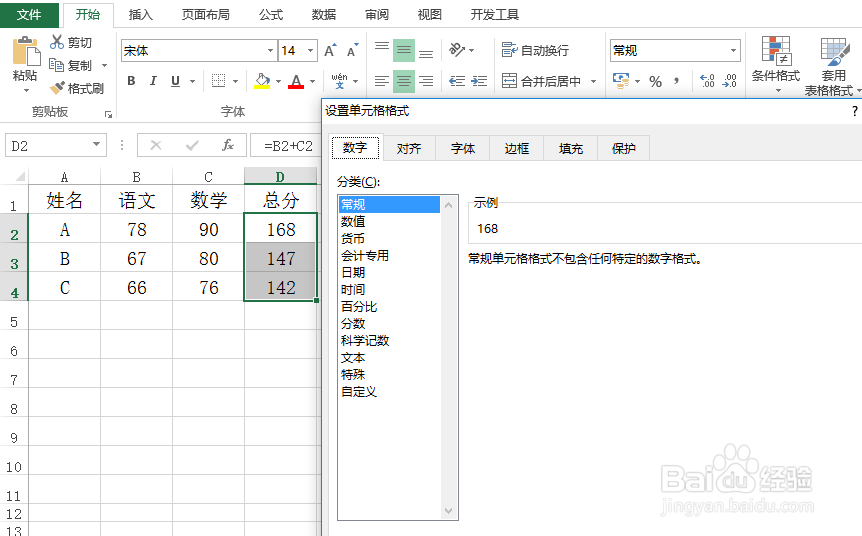Select 自定义 in the category list
Viewport: 862px width, 536px height.
[x=359, y=391]
